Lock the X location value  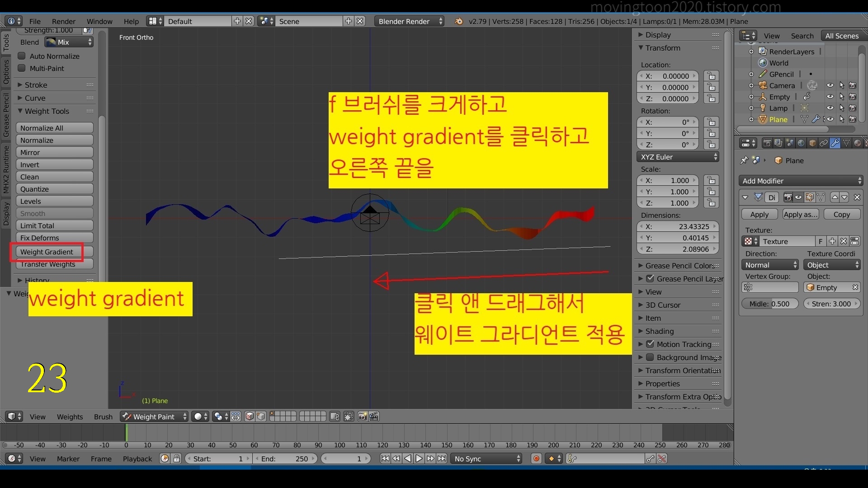pyautogui.click(x=712, y=76)
